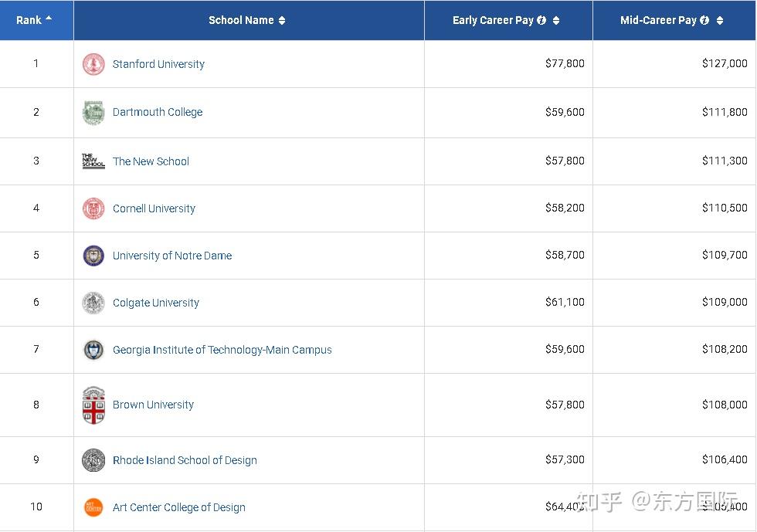Sort by Mid-Career Pay arrows
The image size is (757, 532).
click(720, 20)
